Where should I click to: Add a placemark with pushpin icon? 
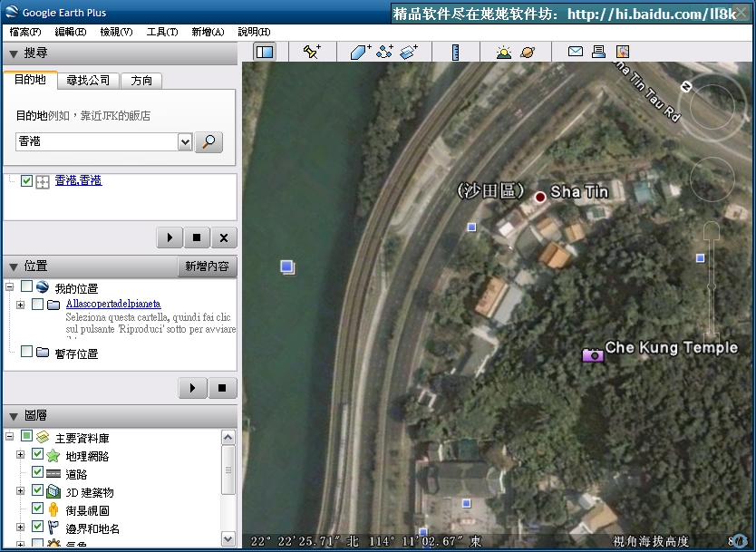(312, 52)
